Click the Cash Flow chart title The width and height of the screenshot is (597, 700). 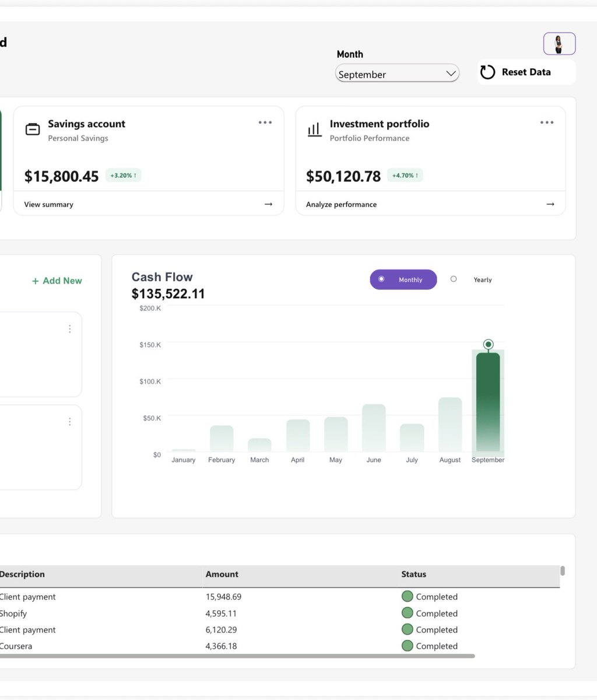pyautogui.click(x=162, y=277)
